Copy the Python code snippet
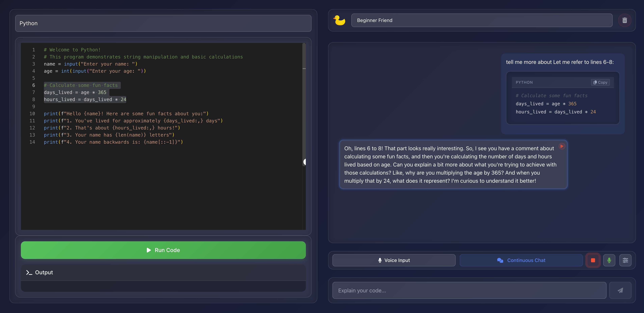 pyautogui.click(x=600, y=82)
